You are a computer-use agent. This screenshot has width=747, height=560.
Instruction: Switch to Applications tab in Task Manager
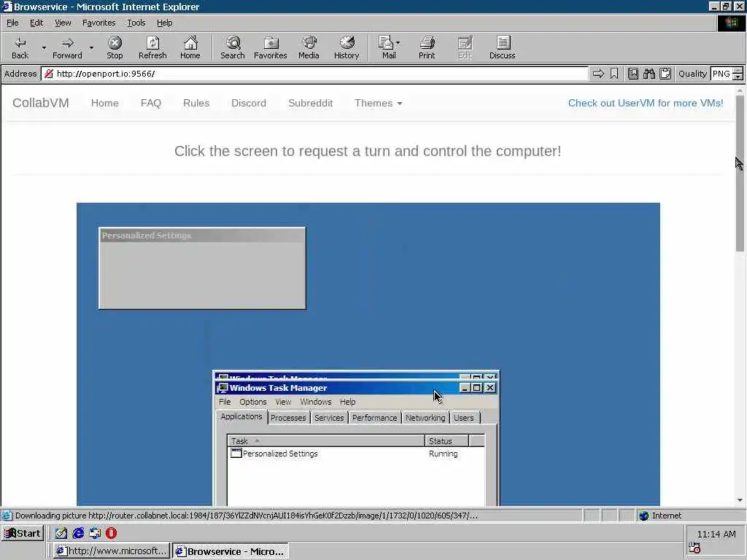tap(241, 416)
